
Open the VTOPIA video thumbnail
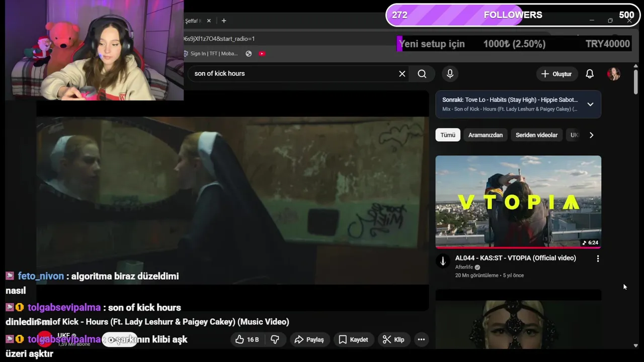pos(518,202)
